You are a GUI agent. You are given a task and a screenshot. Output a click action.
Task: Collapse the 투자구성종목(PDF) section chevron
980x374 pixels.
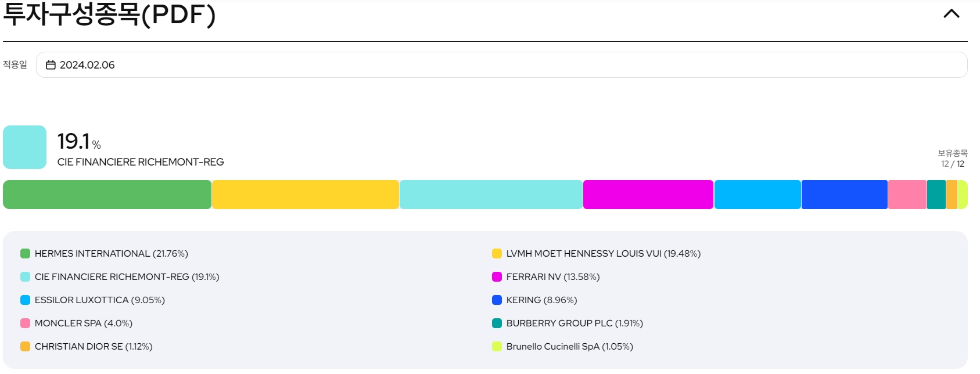[x=951, y=13]
